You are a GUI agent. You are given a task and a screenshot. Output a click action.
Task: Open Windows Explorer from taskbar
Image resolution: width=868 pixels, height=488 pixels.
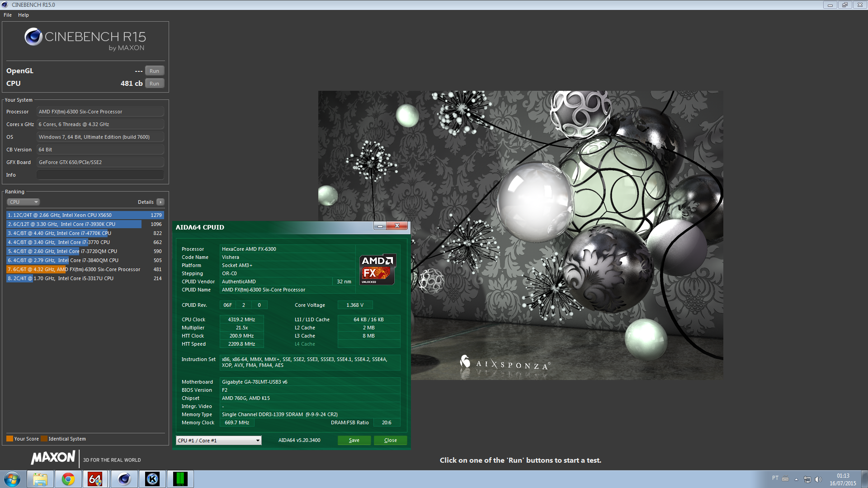point(40,479)
